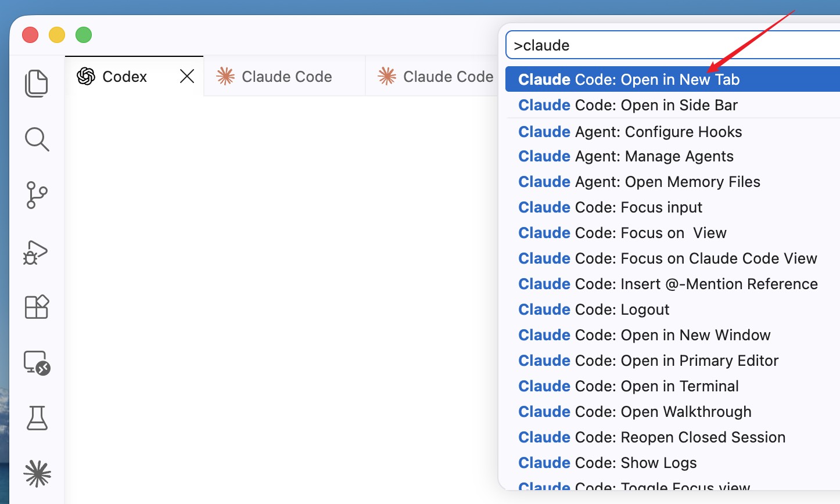Screen dimensions: 840x504
Task: Select "Claude Agent: Open Memory Files"
Action: point(673,182)
